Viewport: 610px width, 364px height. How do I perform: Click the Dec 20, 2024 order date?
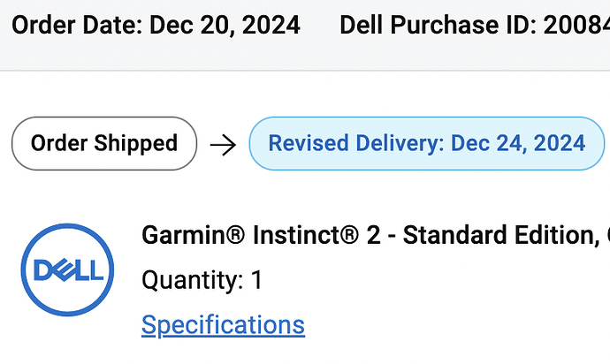point(225,26)
